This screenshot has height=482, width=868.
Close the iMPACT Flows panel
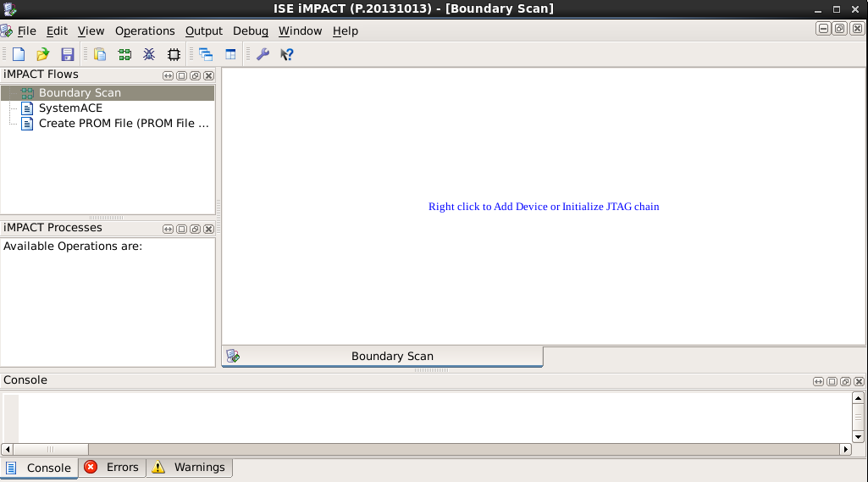click(208, 75)
